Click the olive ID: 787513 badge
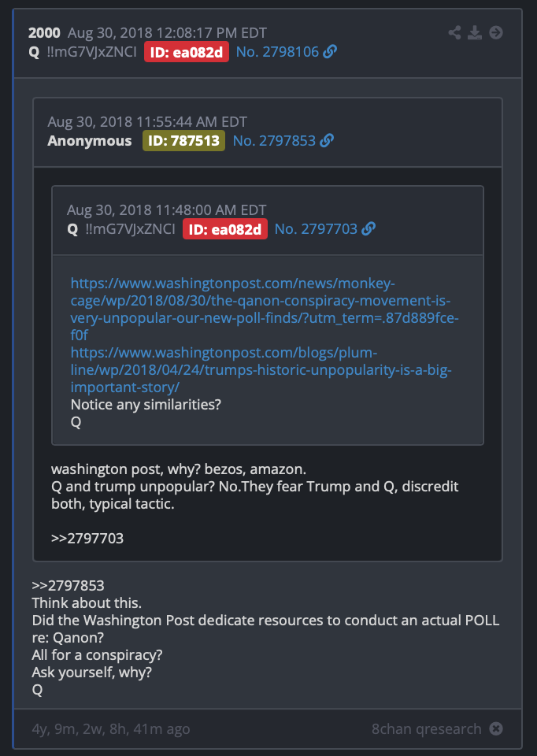The height and width of the screenshot is (756, 537). click(183, 141)
